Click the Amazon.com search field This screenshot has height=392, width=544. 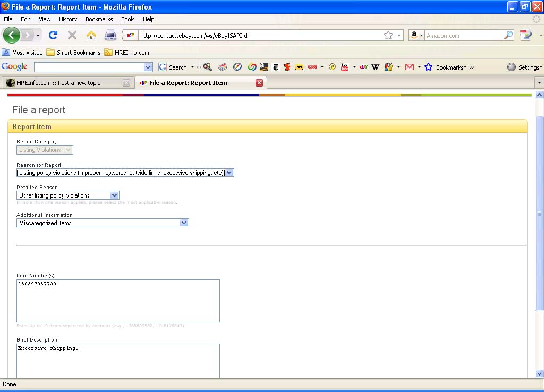464,36
